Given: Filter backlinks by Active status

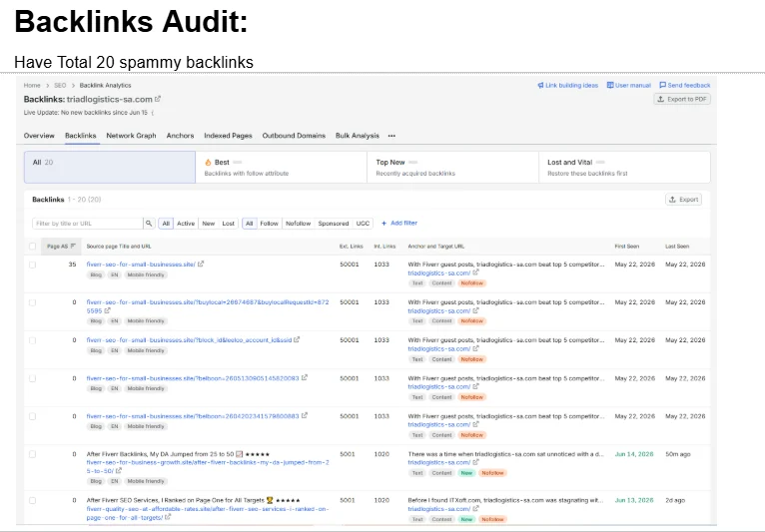Looking at the screenshot, I should coord(186,224).
